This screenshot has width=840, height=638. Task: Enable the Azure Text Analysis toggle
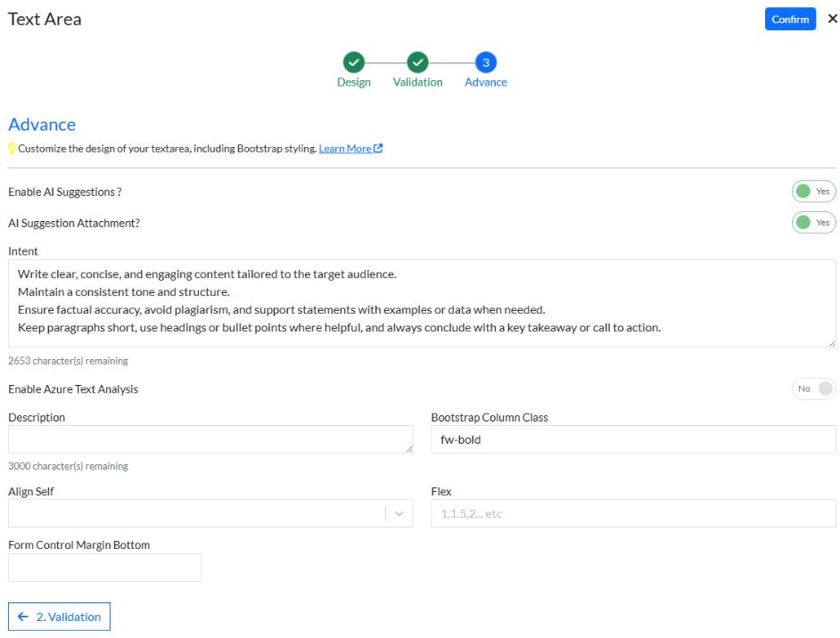click(x=813, y=389)
